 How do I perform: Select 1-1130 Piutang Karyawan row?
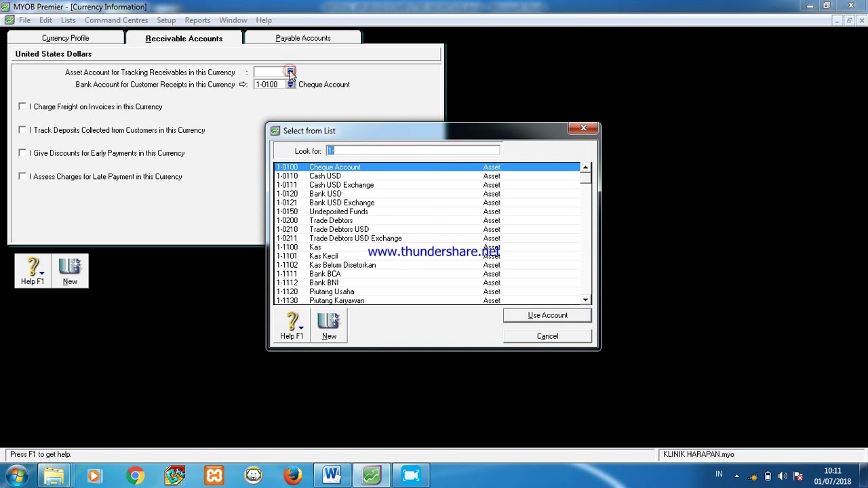pos(427,300)
